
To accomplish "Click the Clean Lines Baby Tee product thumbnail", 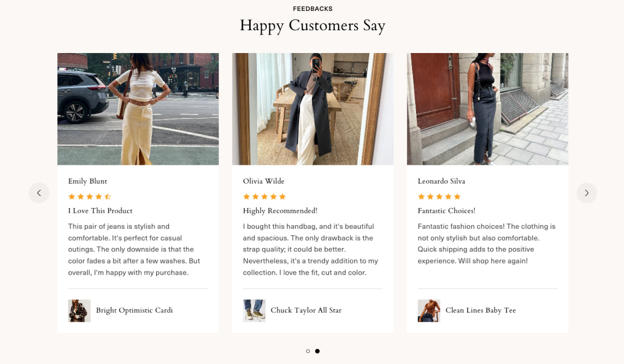I will coord(429,310).
